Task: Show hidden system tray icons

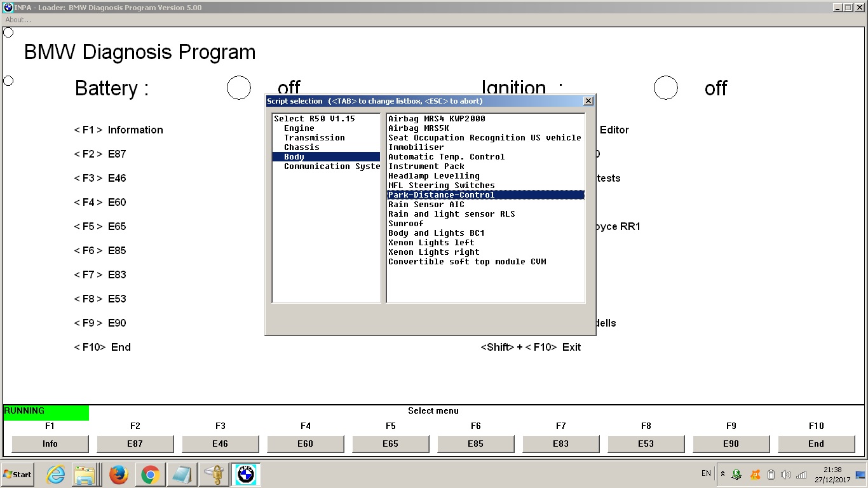Action: 722,474
